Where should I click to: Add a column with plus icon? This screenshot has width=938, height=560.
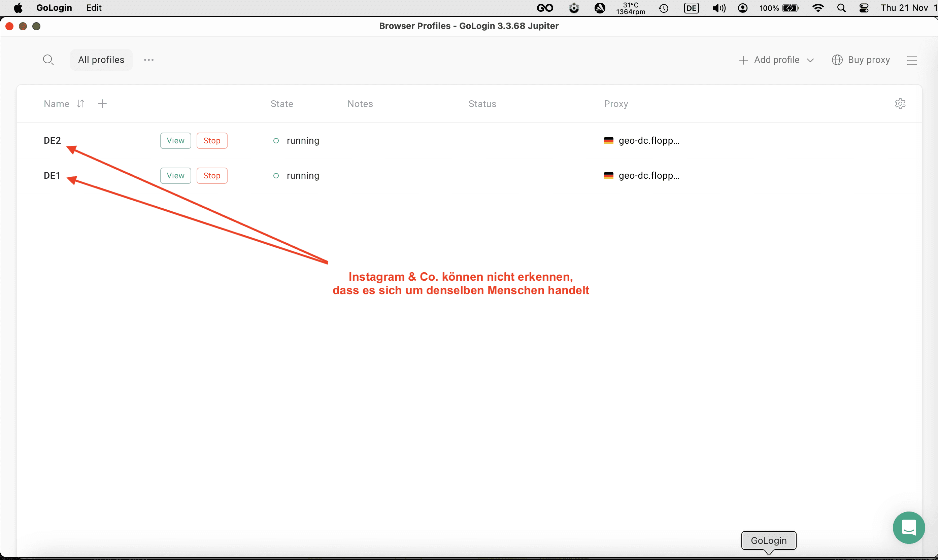pyautogui.click(x=102, y=104)
